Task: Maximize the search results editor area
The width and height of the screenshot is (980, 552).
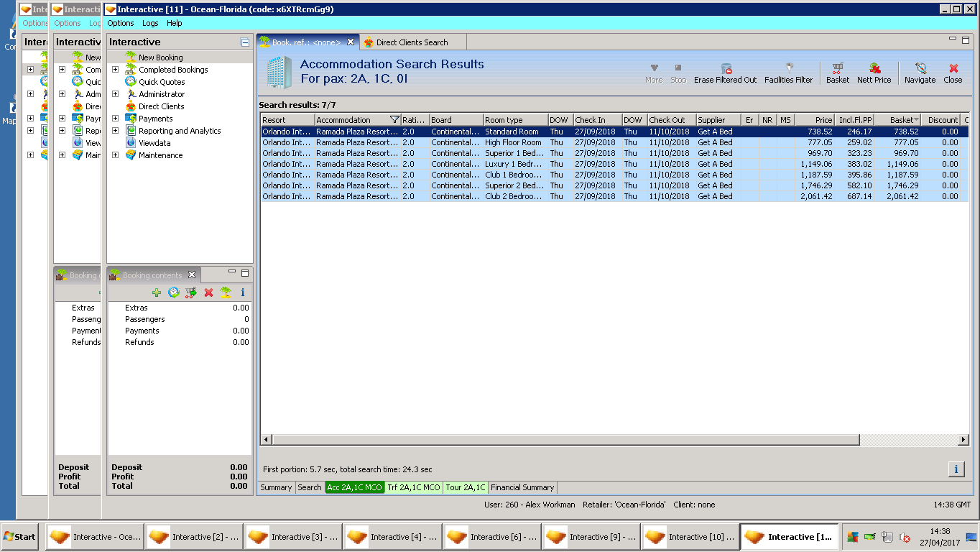Action: (x=966, y=40)
